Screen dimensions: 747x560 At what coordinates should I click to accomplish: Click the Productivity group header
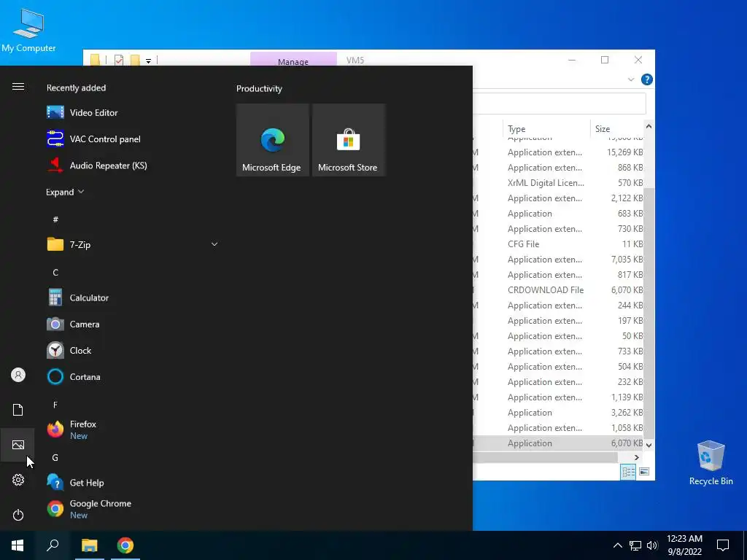point(259,88)
